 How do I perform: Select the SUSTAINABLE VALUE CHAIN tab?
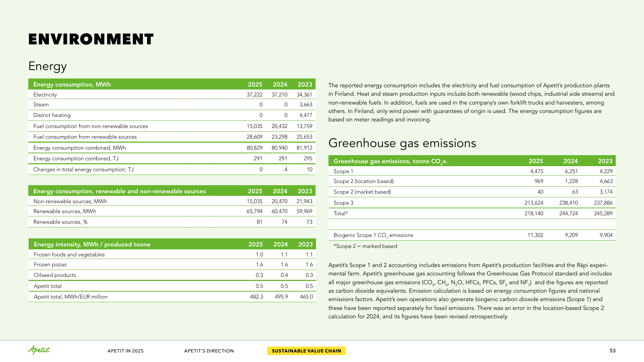(x=306, y=351)
